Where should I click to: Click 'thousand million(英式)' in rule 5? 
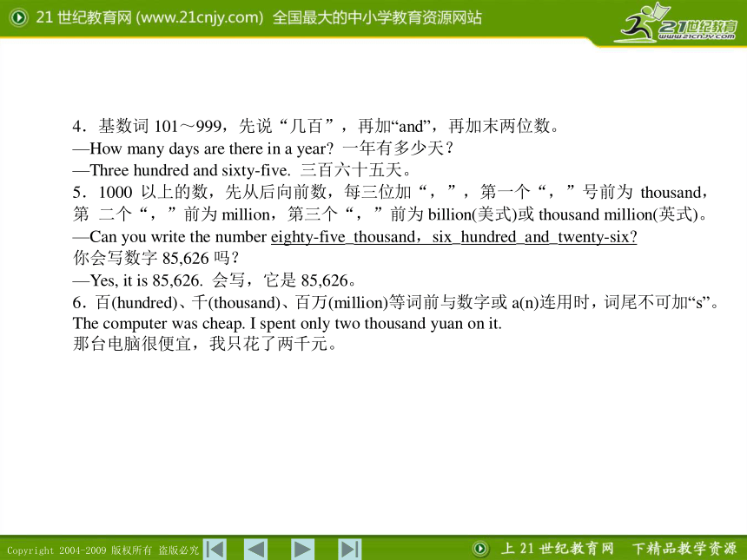(x=618, y=214)
